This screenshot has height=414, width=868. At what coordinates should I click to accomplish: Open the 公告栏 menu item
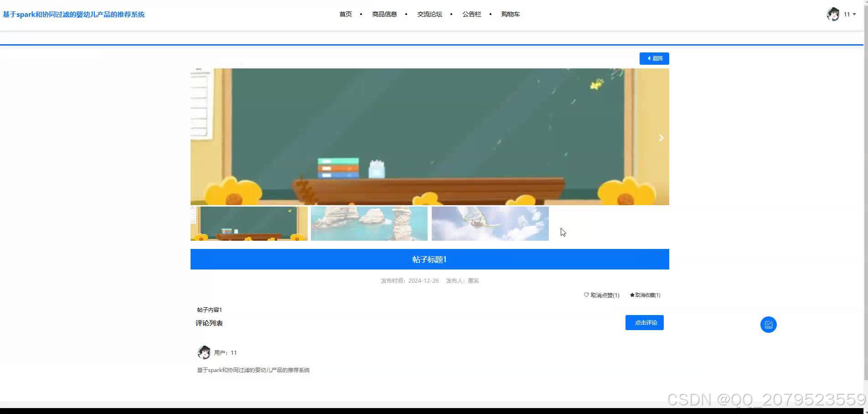(x=471, y=14)
